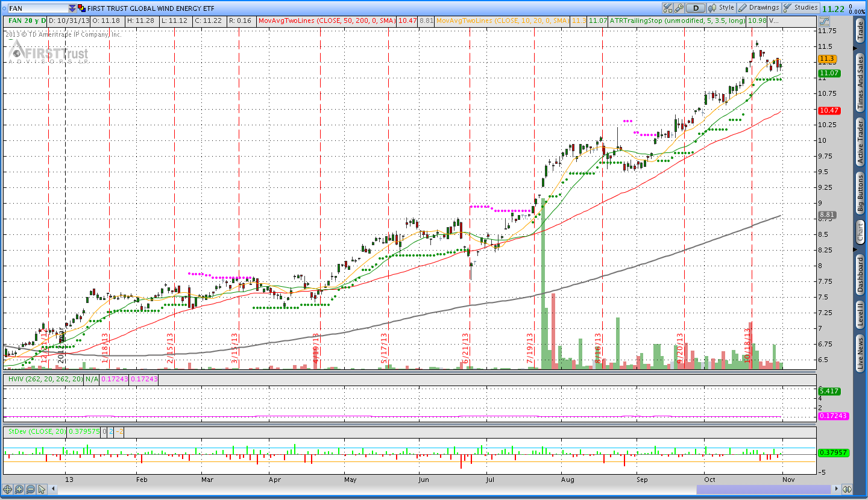Image resolution: width=868 pixels, height=500 pixels.
Task: Click the ATRTrailingStop study label
Action: 676,20
